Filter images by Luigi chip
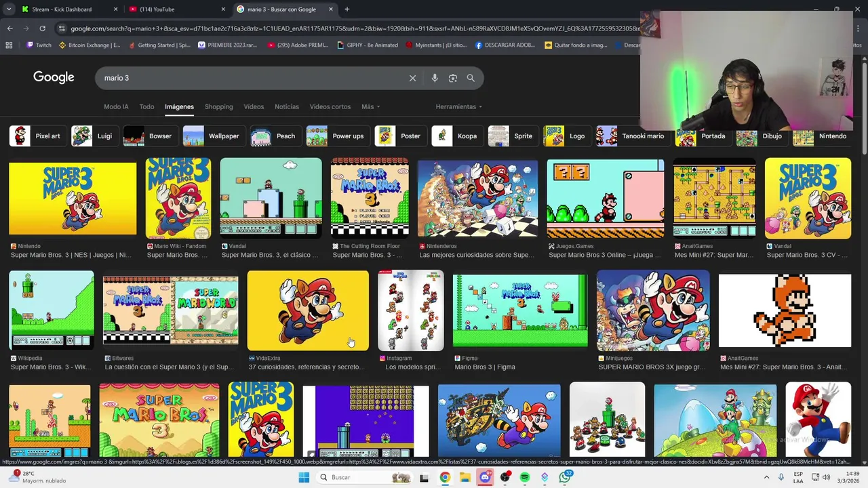Viewport: 868px width, 488px height. [94, 136]
